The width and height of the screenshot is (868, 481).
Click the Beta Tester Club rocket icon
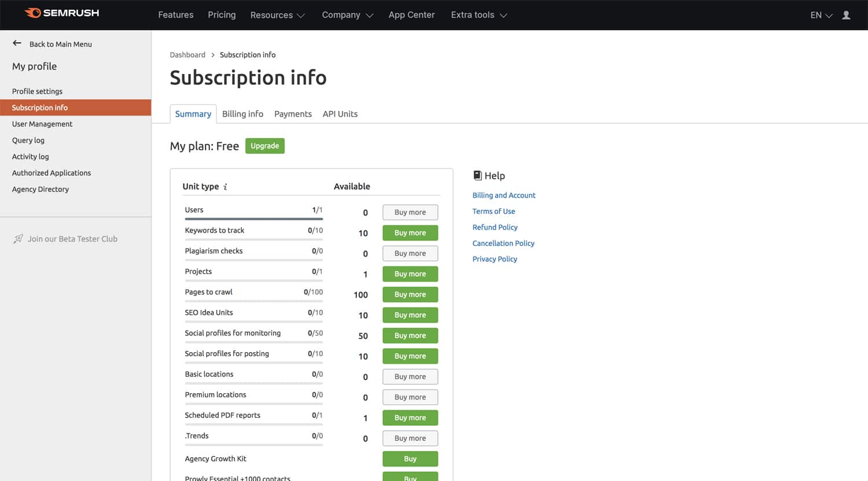pos(18,239)
